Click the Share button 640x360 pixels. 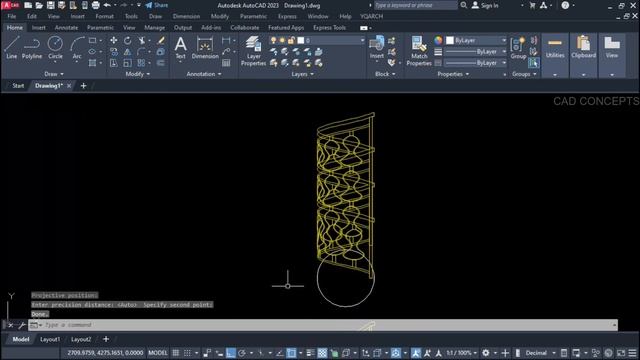point(157,5)
